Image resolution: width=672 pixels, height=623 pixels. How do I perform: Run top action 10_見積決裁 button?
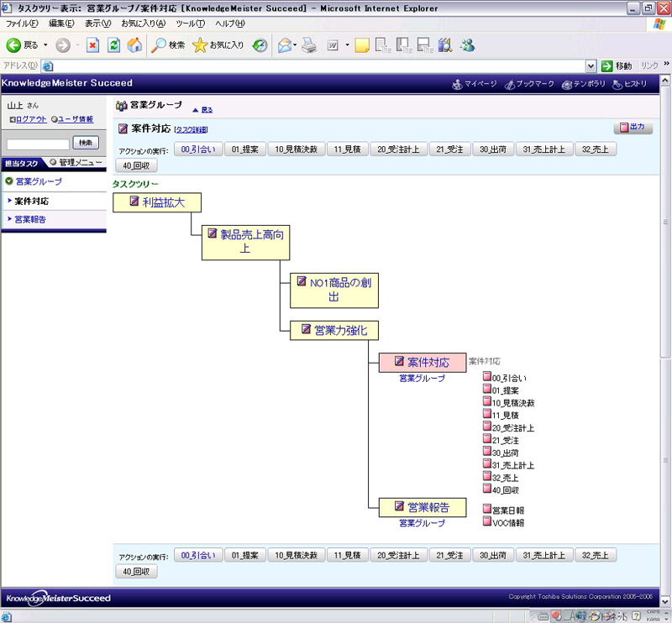(297, 149)
